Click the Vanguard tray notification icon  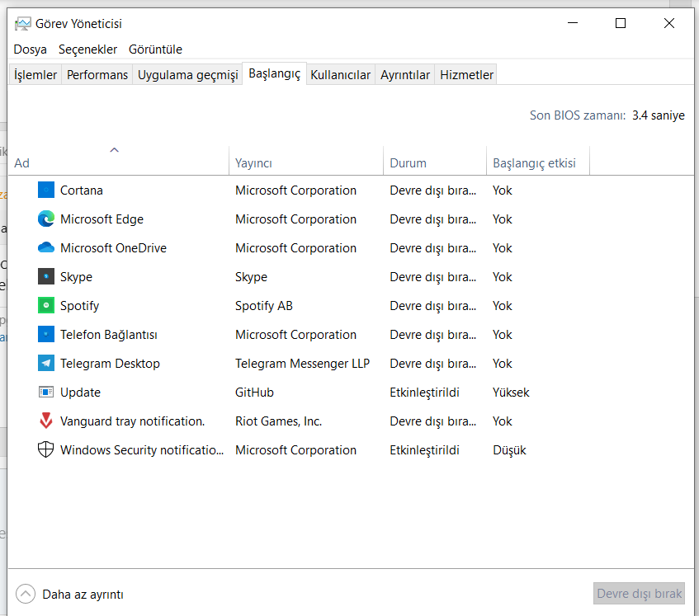[x=46, y=421]
